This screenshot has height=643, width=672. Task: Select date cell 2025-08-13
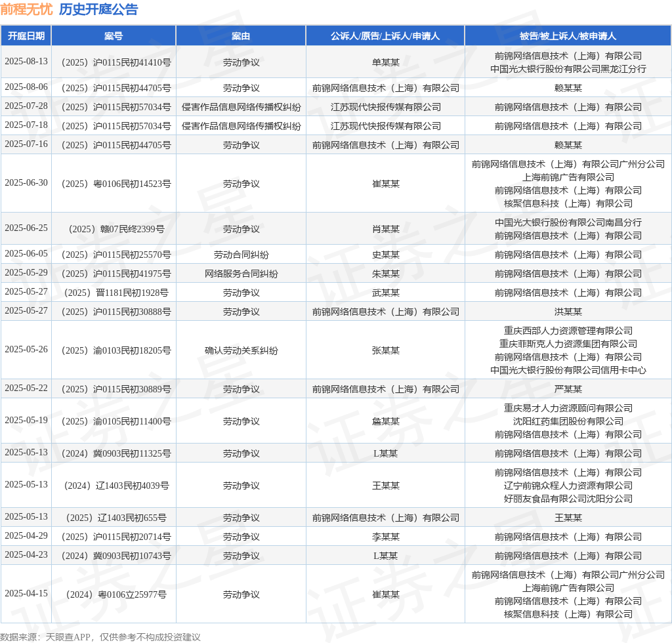[x=26, y=61]
